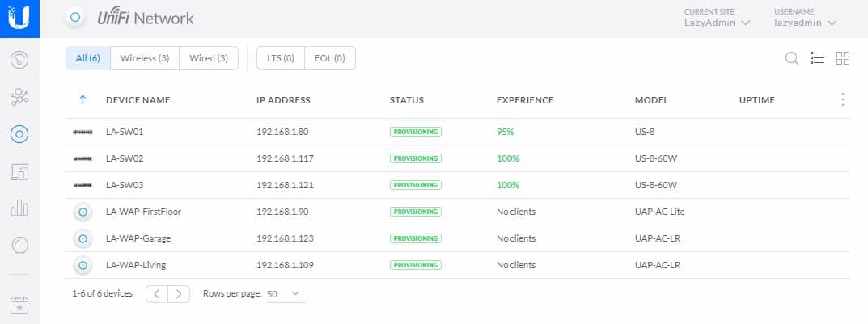Sort by Status column header

click(x=406, y=100)
